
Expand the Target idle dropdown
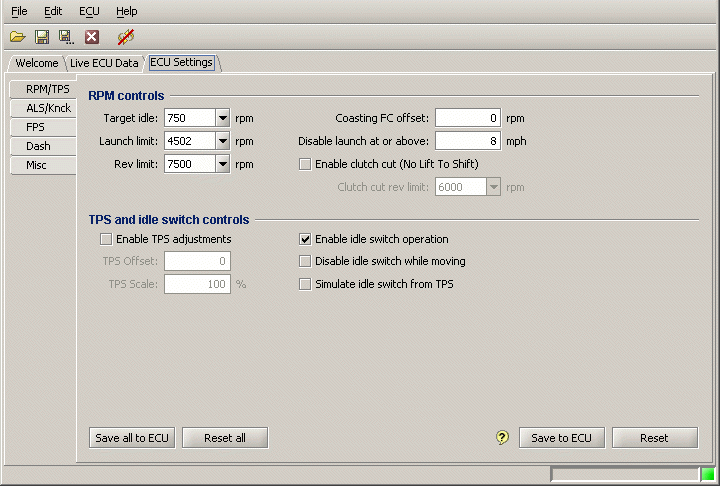tap(223, 118)
